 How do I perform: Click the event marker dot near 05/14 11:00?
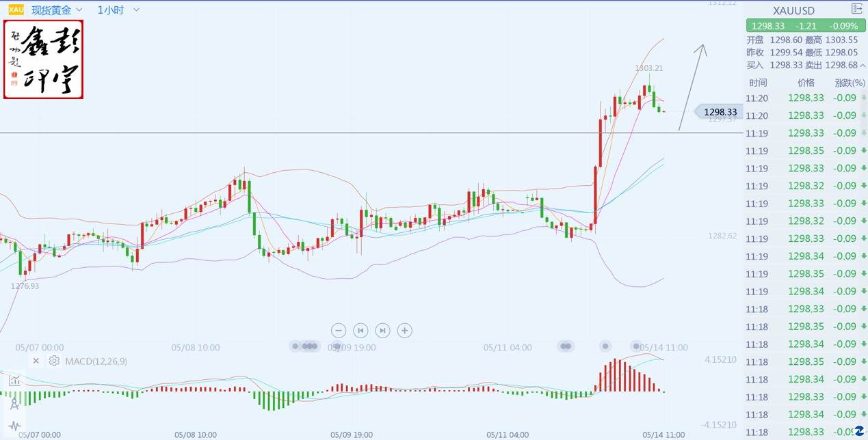[636, 346]
